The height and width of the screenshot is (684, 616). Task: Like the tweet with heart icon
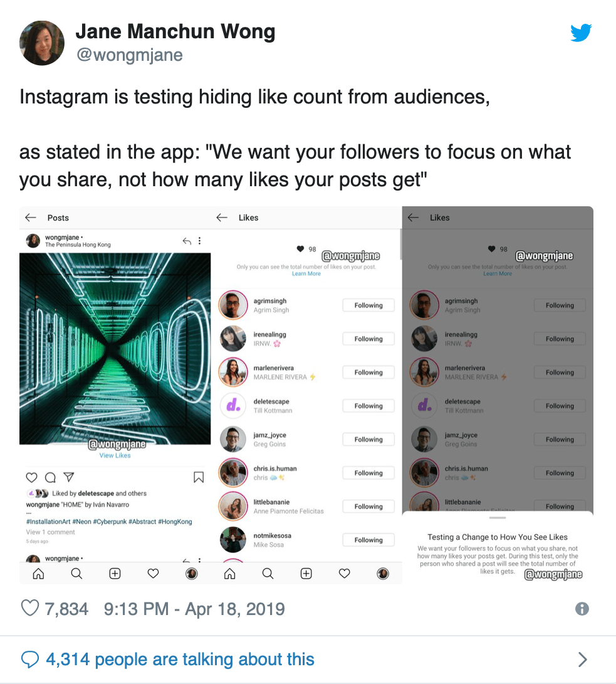click(x=31, y=608)
